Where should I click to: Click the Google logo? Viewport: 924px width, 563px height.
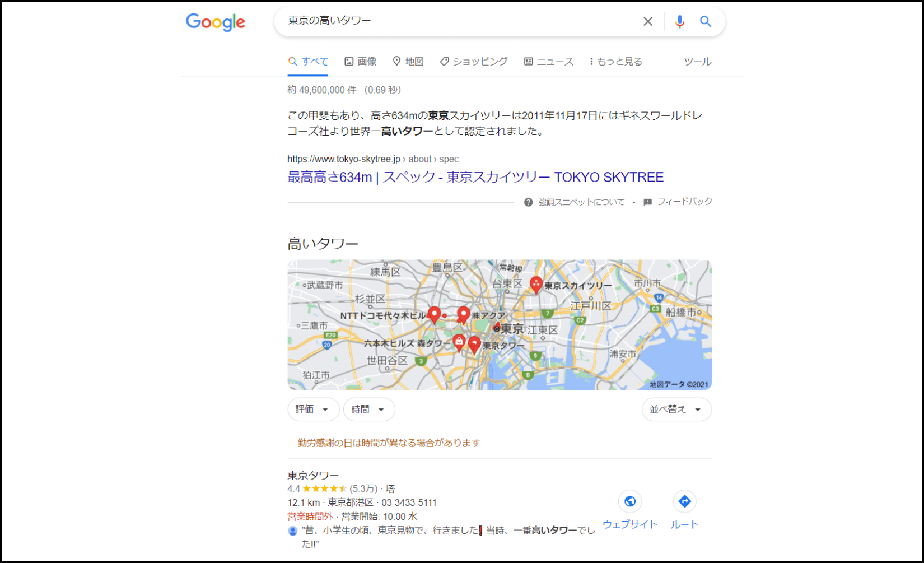tap(215, 22)
